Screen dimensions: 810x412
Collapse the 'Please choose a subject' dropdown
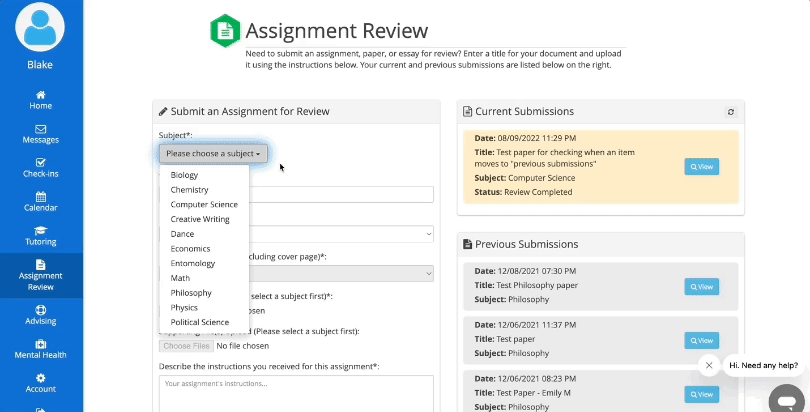[213, 154]
